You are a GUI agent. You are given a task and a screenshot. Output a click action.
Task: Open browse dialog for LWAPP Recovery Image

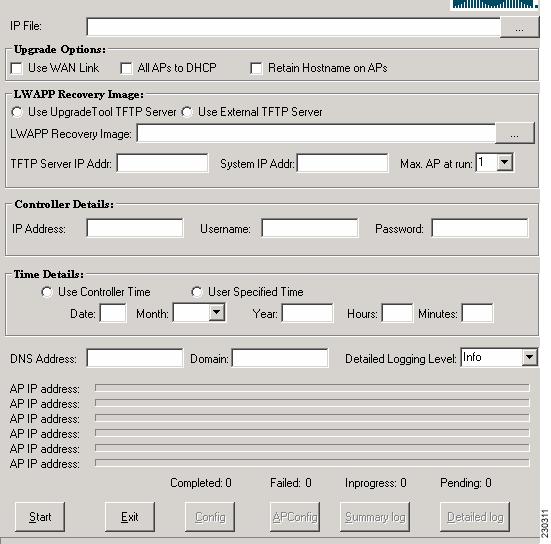[514, 133]
